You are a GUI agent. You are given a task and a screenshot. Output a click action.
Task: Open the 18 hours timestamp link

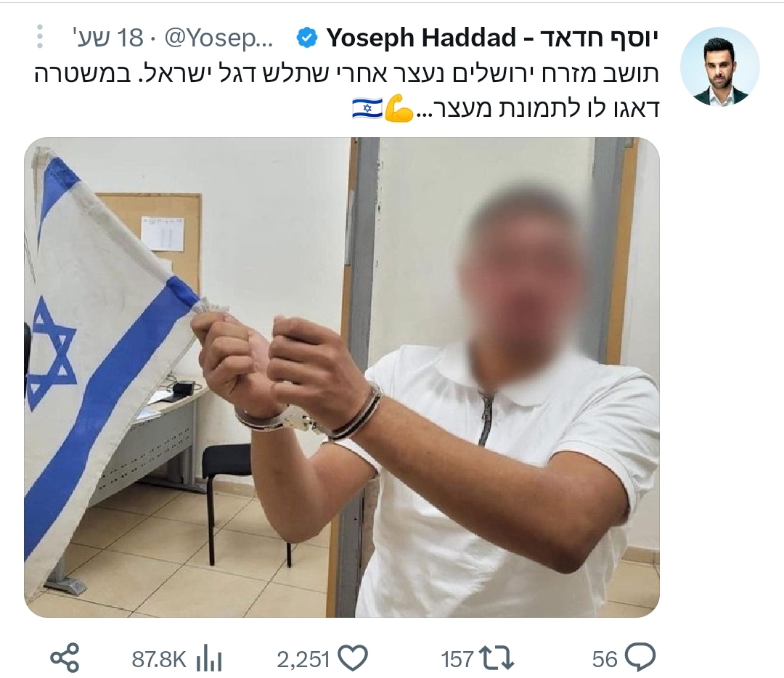[107, 38]
